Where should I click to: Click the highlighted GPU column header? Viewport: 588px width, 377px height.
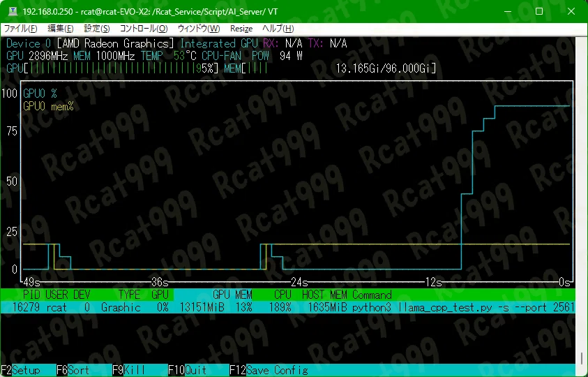pos(160,295)
